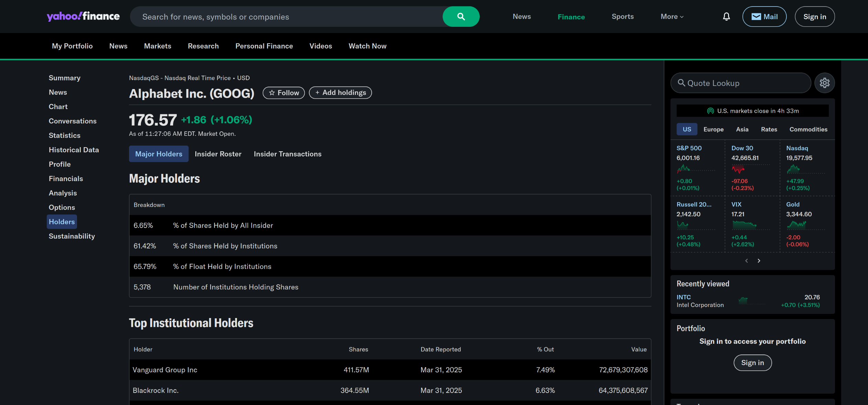This screenshot has height=405, width=868.
Task: Follow Alphabet with the star button
Action: coord(284,93)
